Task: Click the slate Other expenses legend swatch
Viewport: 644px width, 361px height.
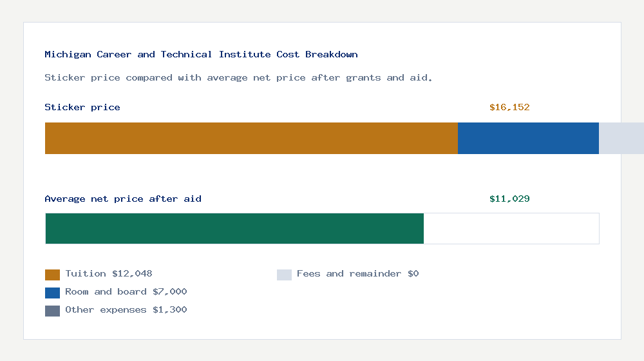Action: 52,311
